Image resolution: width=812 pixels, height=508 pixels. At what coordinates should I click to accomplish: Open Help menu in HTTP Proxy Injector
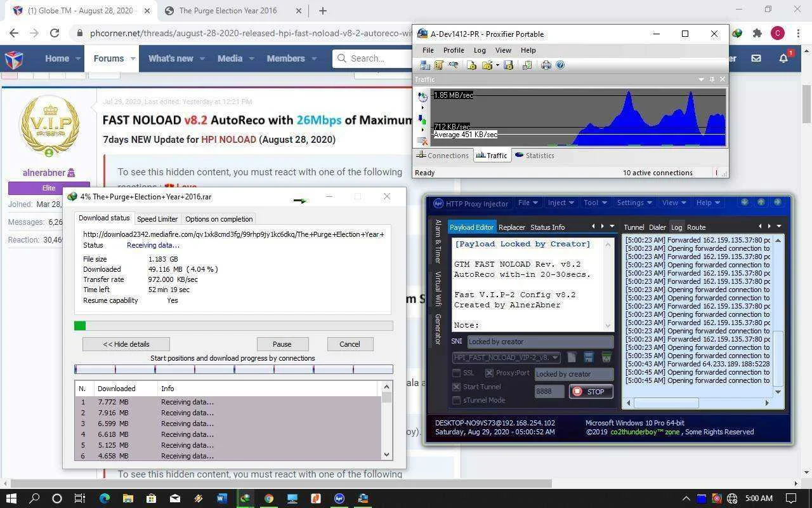[708, 203]
